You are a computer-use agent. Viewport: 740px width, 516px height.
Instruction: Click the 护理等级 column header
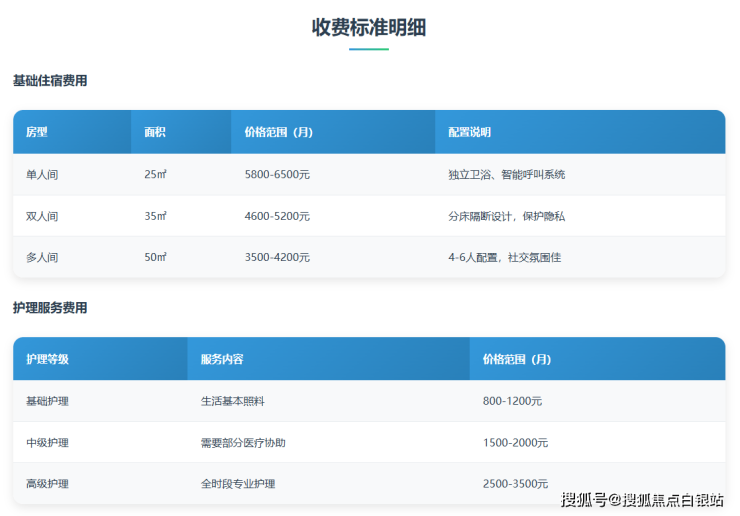click(x=47, y=359)
